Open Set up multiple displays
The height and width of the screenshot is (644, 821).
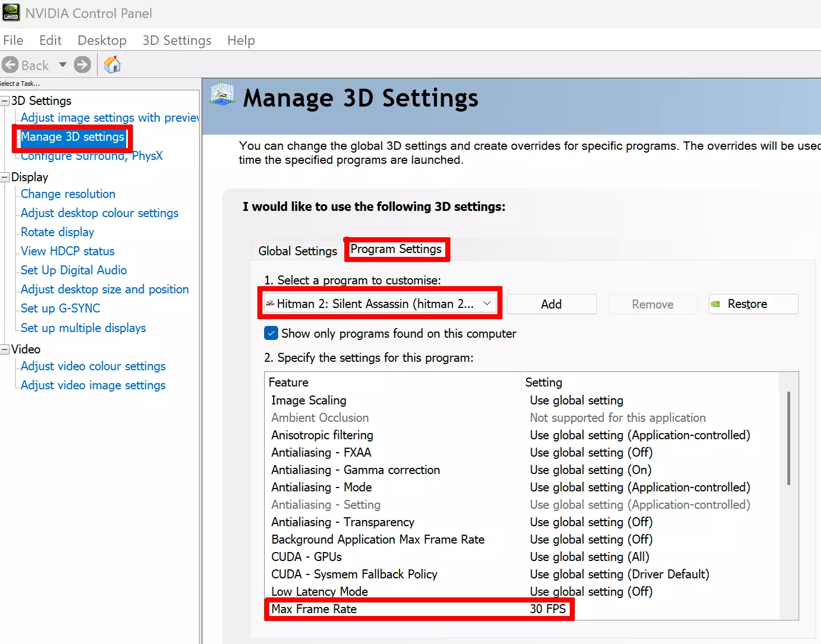click(x=83, y=328)
